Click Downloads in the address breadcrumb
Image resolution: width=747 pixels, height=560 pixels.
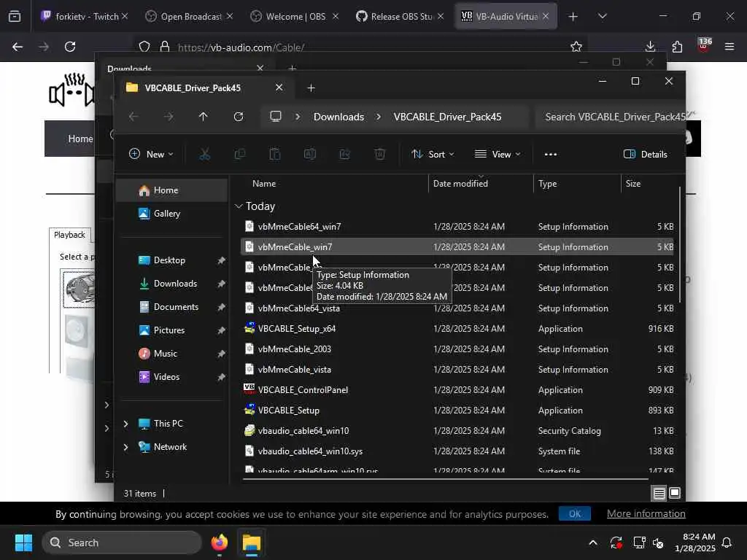(x=338, y=117)
